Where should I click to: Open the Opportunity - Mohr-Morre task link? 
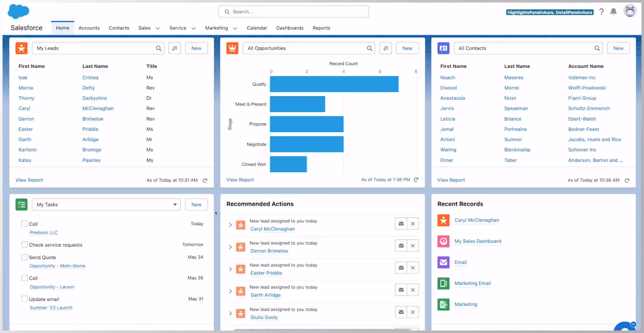coord(58,266)
